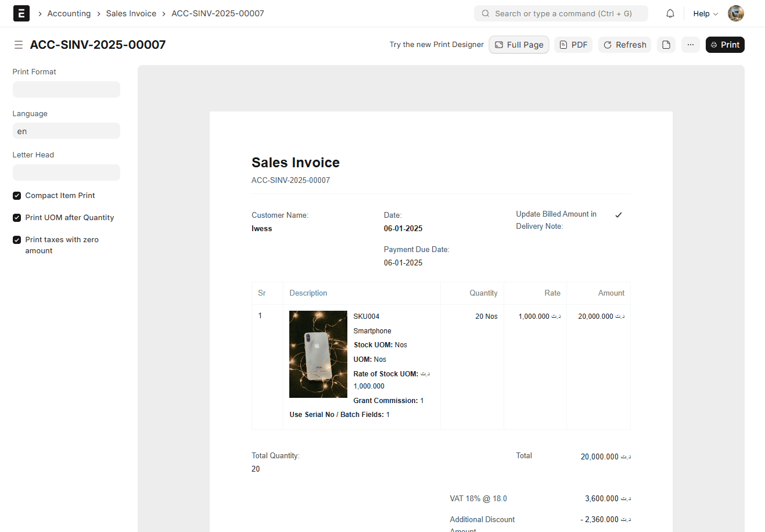
Task: Click the page title ACC-SINV-2025-00007
Action: [98, 45]
